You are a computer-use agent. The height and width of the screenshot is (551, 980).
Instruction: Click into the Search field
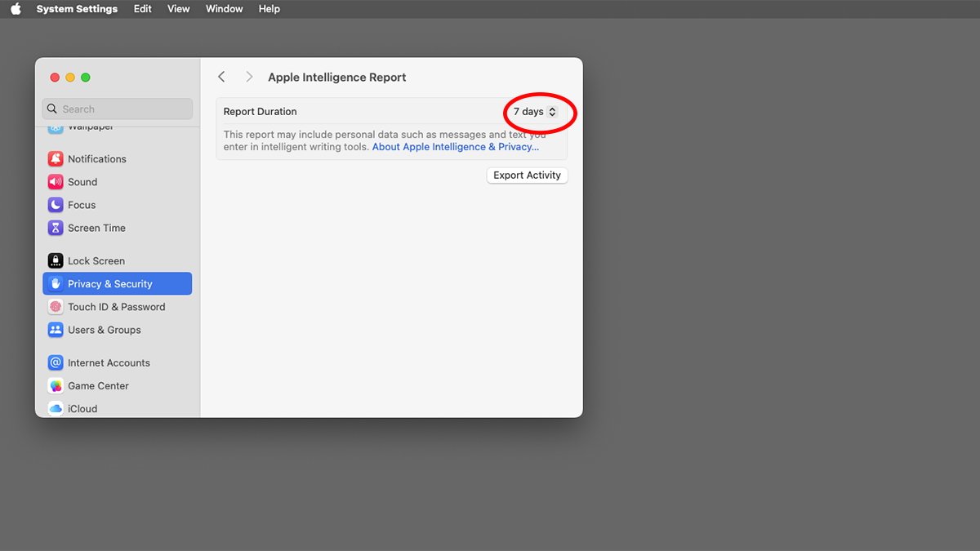click(x=118, y=109)
